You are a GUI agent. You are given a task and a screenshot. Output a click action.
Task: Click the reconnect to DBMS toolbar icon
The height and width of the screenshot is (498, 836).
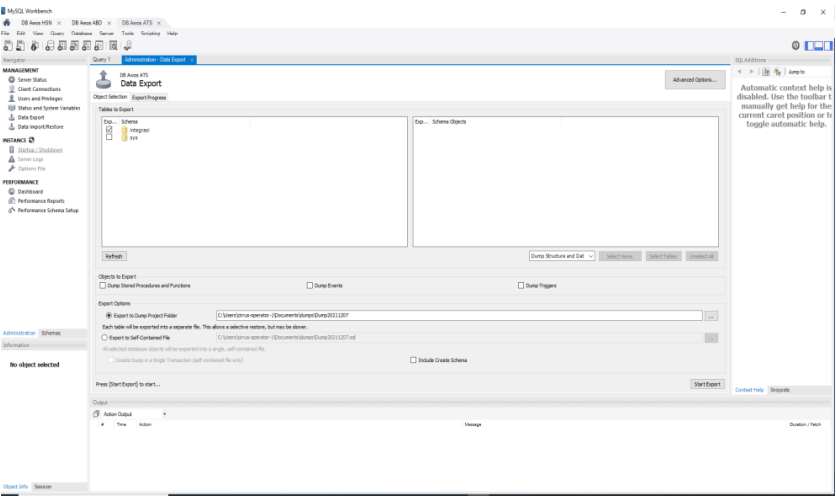click(127, 45)
